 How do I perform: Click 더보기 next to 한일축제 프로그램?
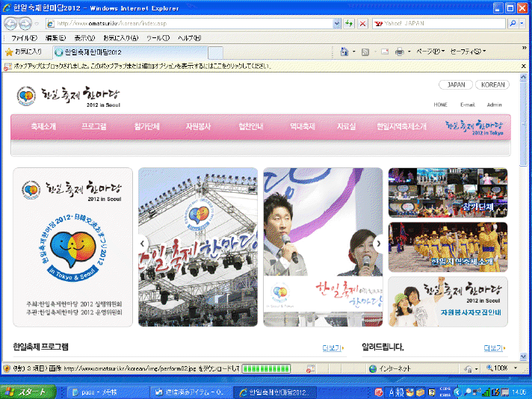[x=332, y=347]
